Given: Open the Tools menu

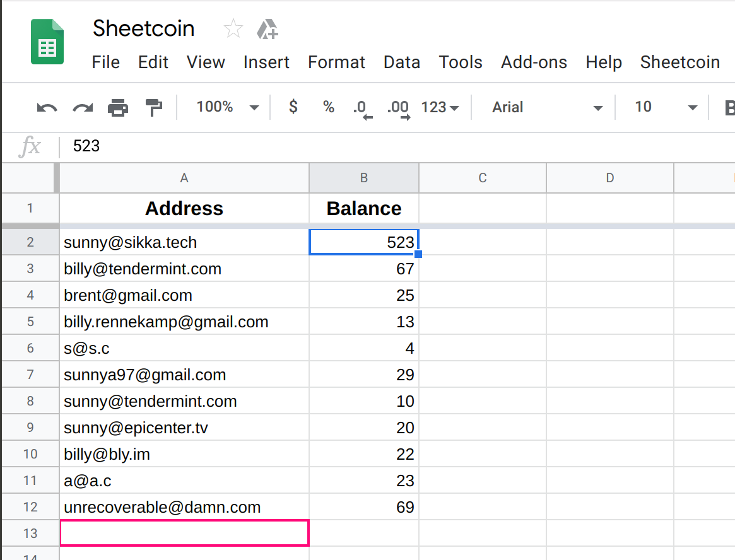Looking at the screenshot, I should point(461,62).
